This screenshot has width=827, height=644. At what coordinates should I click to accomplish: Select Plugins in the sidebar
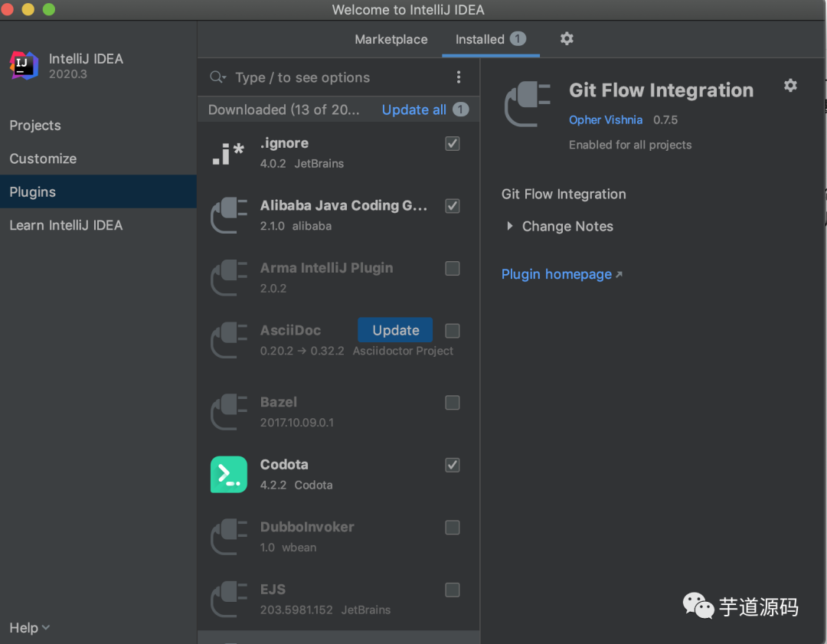click(98, 191)
